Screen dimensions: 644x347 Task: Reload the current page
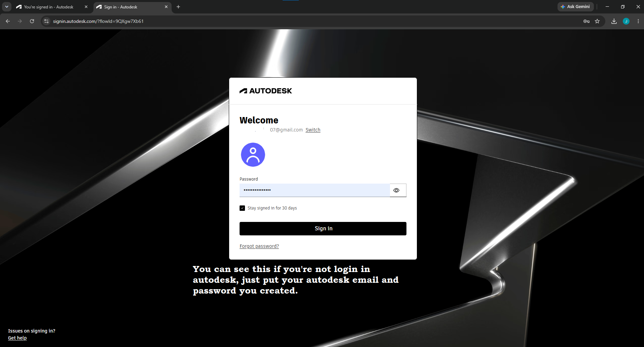click(32, 21)
